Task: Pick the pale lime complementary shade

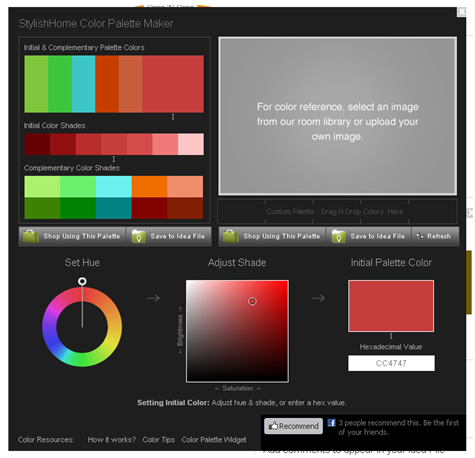Action: pos(42,187)
